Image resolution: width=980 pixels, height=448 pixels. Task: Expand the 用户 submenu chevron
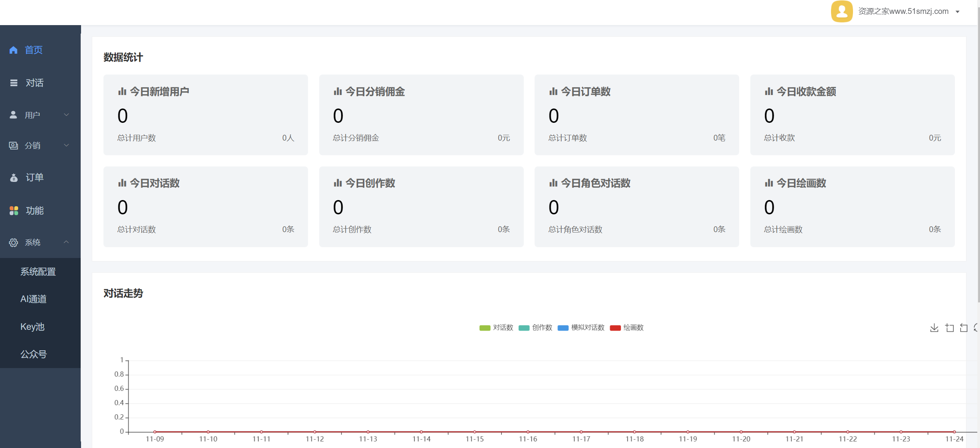pyautogui.click(x=66, y=115)
